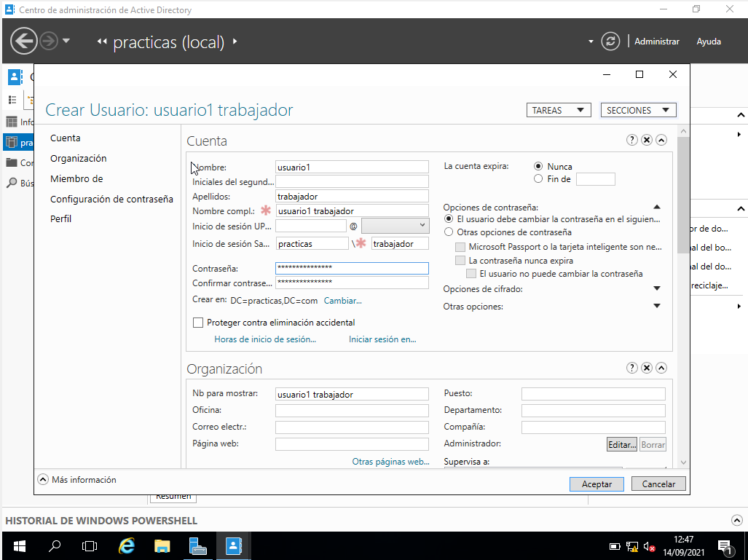
Task: Enable Proteger contra eliminación accidental checkbox
Action: 198,323
